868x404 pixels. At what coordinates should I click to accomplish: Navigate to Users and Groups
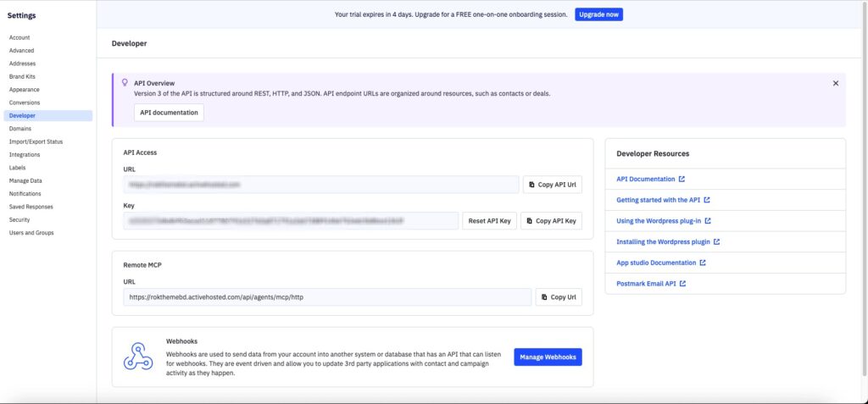(x=31, y=233)
